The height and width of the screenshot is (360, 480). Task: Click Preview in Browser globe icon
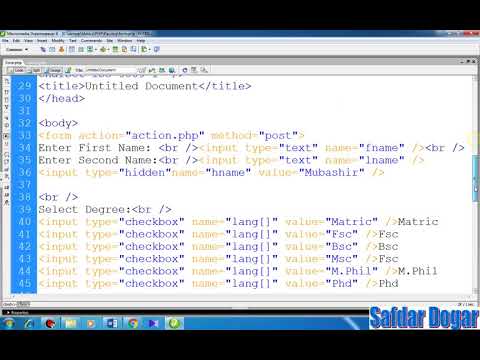[x=172, y=70]
